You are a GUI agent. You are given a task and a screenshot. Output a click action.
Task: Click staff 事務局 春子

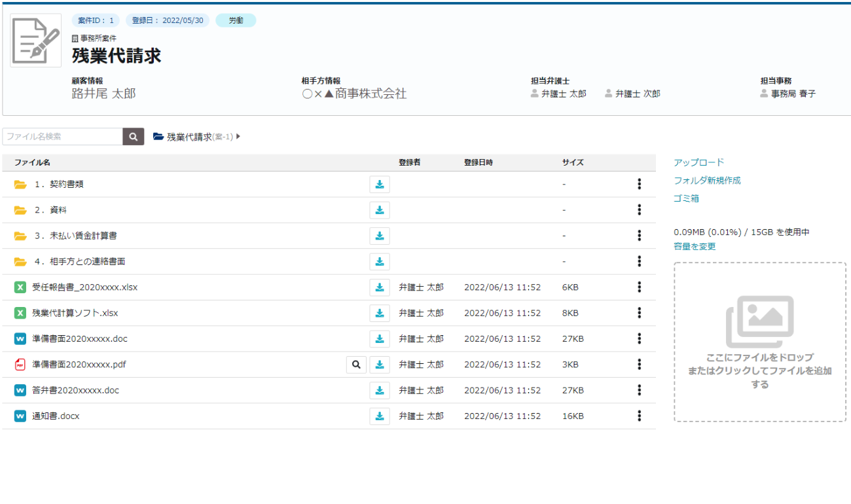788,94
